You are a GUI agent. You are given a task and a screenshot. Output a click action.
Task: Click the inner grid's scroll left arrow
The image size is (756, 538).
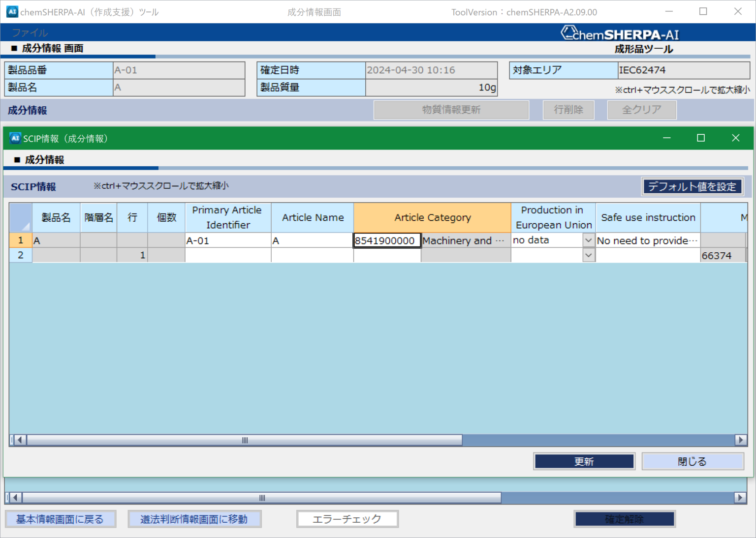tap(20, 440)
